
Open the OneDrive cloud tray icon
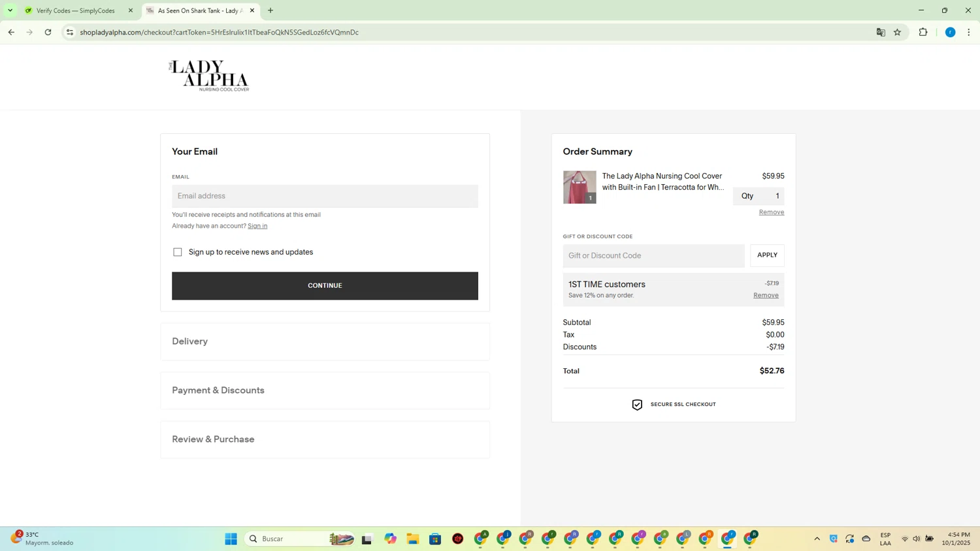[x=866, y=539]
